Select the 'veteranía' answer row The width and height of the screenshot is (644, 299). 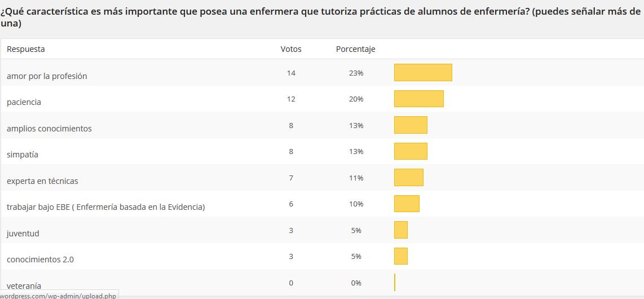coord(24,285)
